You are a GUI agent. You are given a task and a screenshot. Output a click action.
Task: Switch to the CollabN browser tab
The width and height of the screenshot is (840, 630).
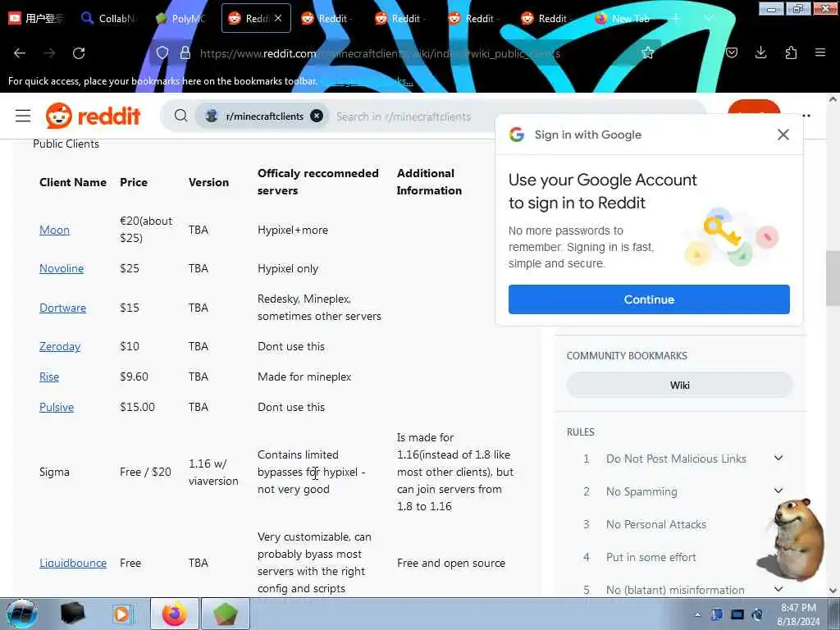[x=109, y=18]
